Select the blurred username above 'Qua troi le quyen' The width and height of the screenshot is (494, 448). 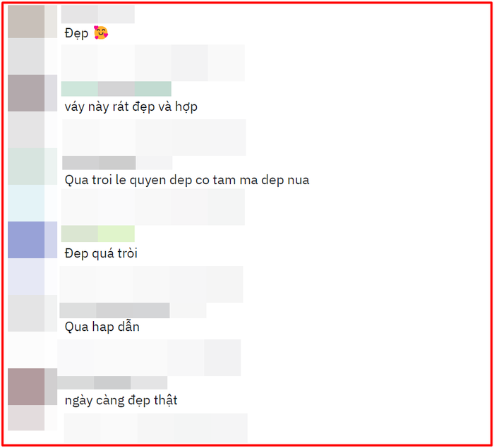[x=117, y=163]
